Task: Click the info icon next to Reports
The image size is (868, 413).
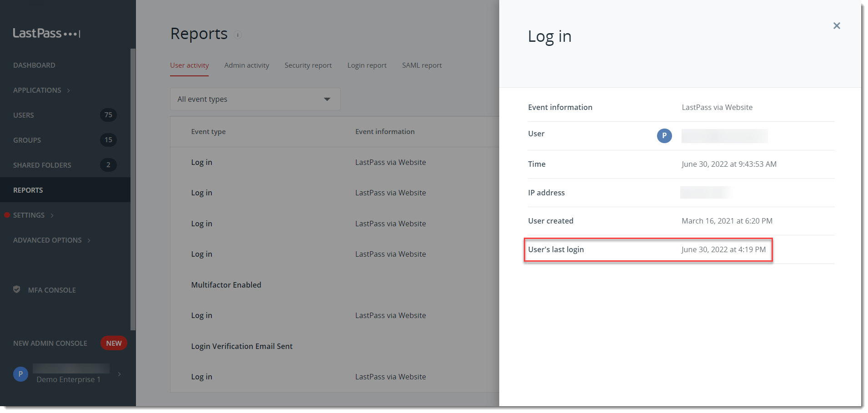Action: (x=238, y=35)
